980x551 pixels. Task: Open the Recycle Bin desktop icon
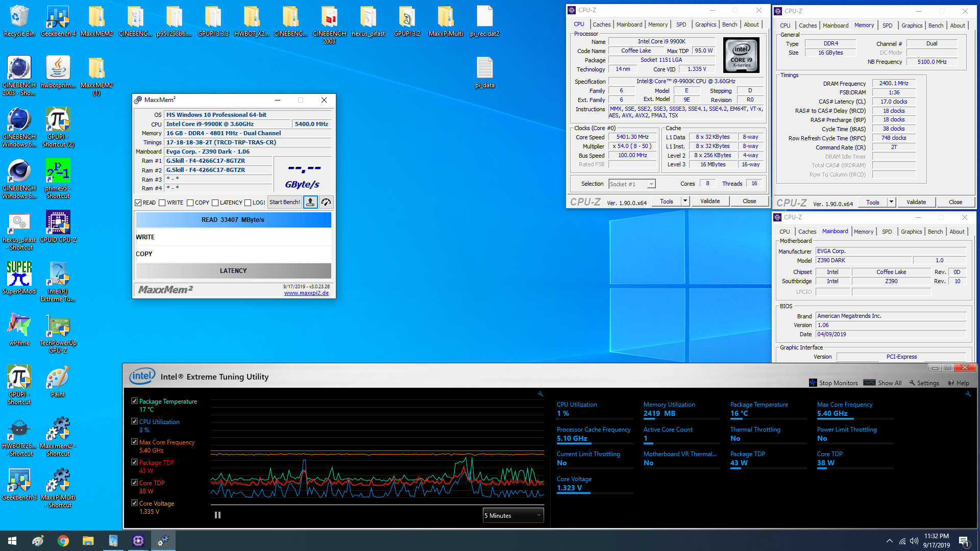pos(19,21)
